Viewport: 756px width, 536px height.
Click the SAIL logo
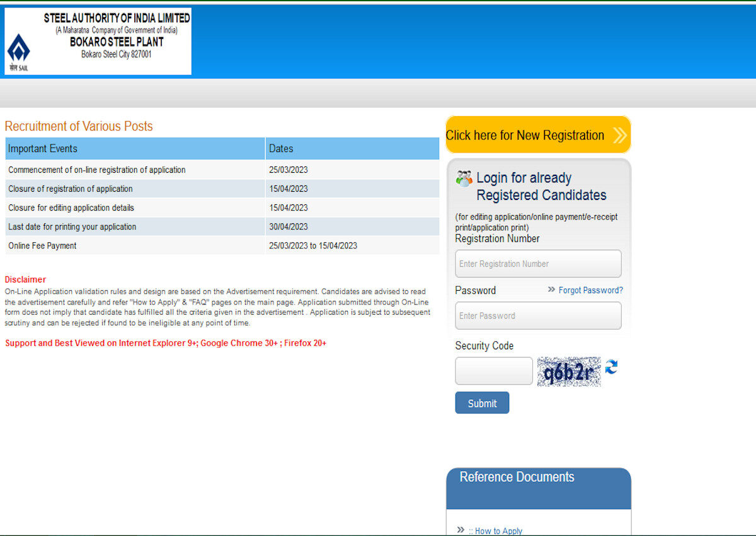(18, 47)
